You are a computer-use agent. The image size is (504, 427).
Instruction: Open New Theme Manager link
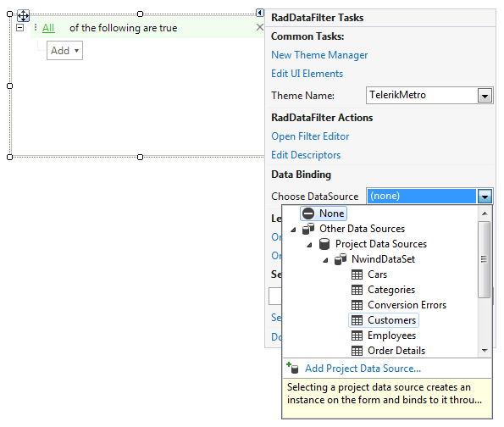click(x=319, y=55)
